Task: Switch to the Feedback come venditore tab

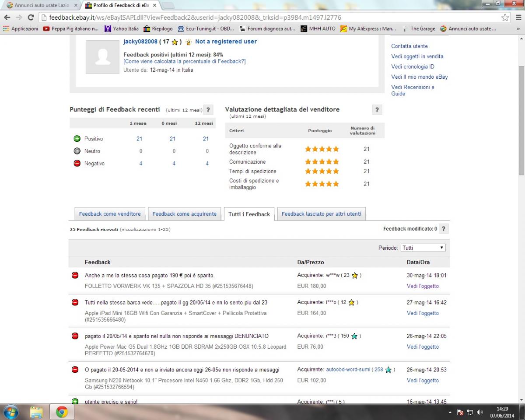Action: coord(110,214)
